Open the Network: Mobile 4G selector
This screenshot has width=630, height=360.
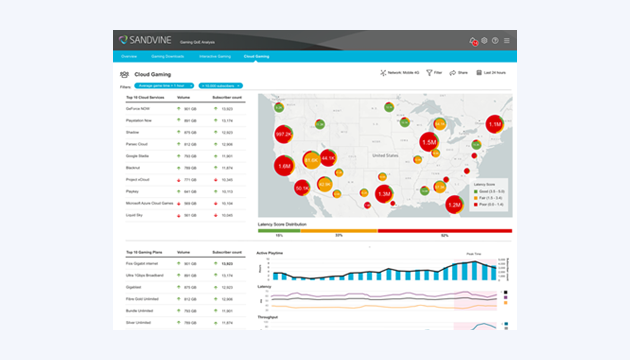click(x=400, y=73)
